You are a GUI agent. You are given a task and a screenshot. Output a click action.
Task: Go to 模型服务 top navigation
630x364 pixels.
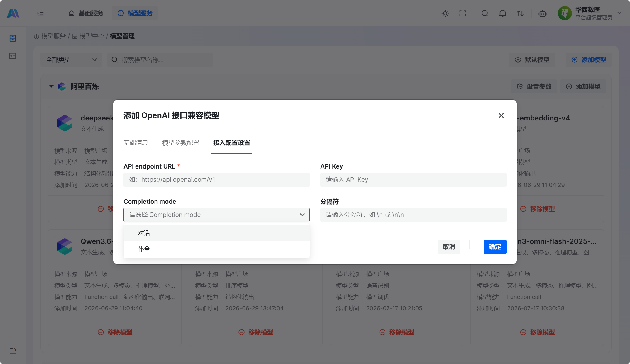coord(135,13)
